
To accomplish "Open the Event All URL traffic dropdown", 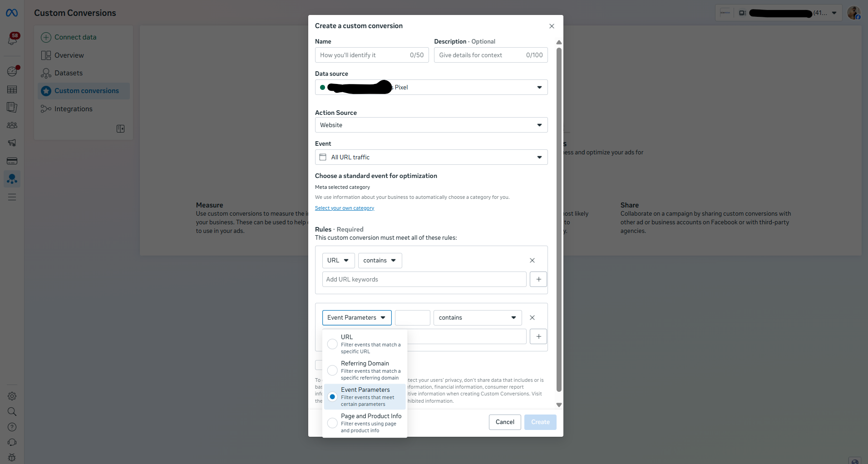I will click(431, 157).
